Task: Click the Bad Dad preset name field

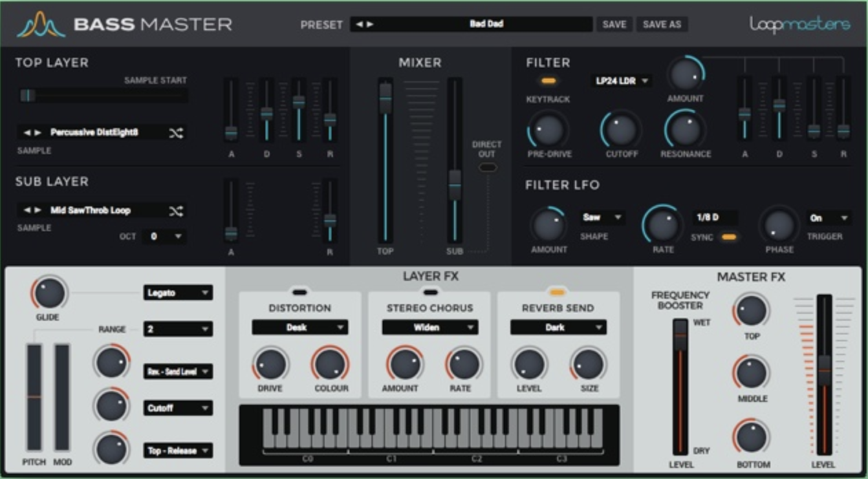Action: coord(486,24)
